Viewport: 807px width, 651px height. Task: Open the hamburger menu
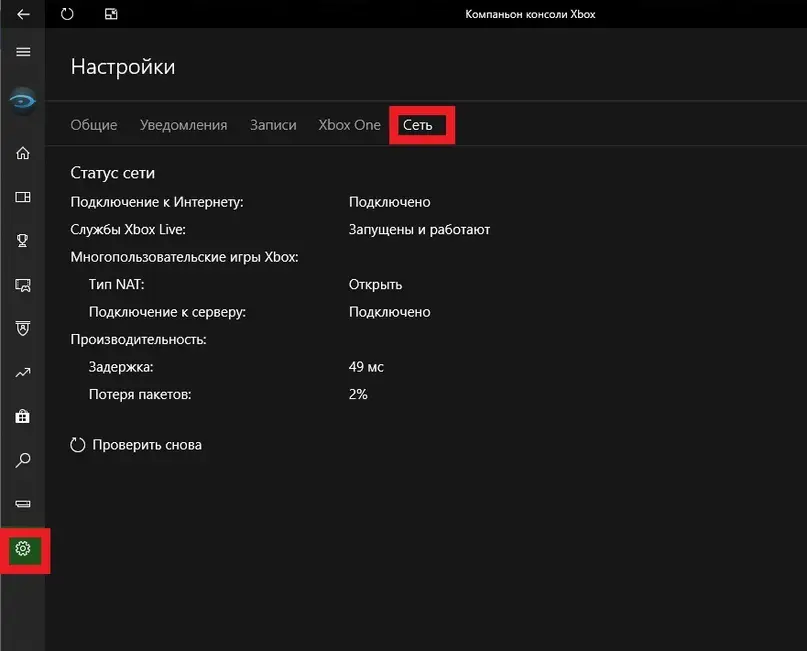(23, 52)
